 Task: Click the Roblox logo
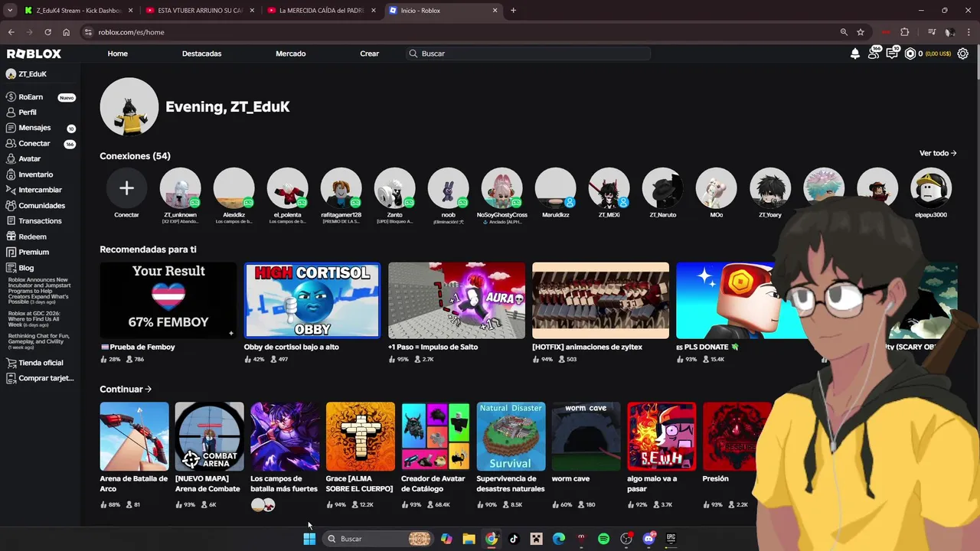34,54
